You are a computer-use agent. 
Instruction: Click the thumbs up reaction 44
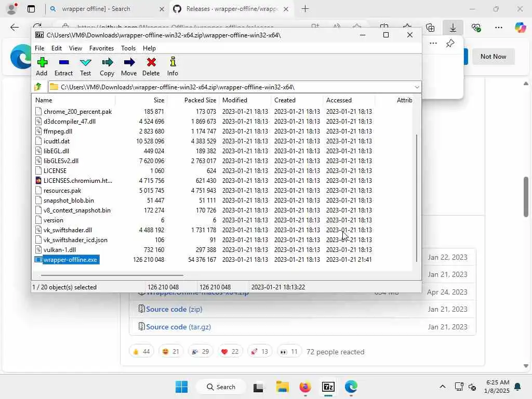141,352
